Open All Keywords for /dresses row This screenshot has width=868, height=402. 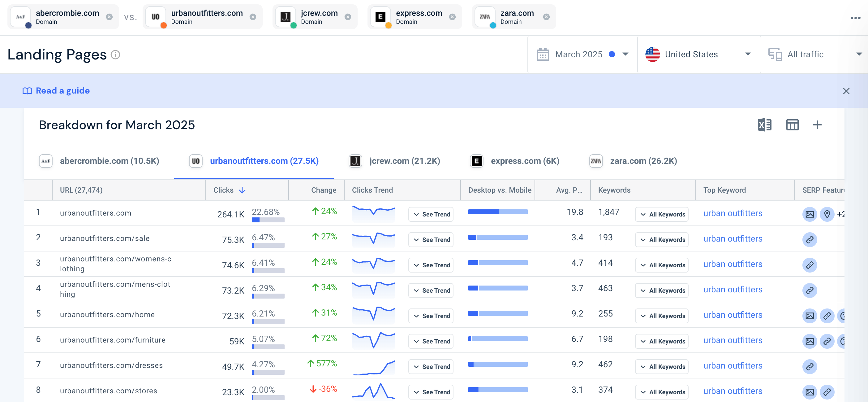(x=662, y=367)
